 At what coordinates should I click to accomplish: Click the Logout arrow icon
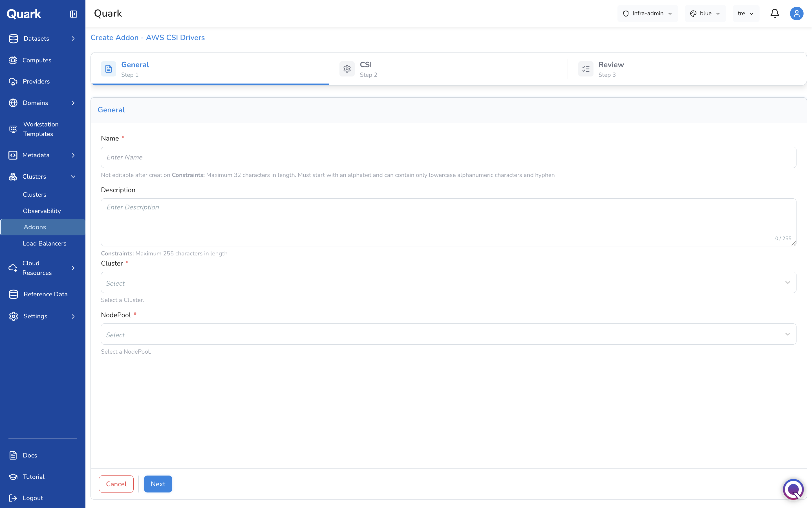click(13, 498)
